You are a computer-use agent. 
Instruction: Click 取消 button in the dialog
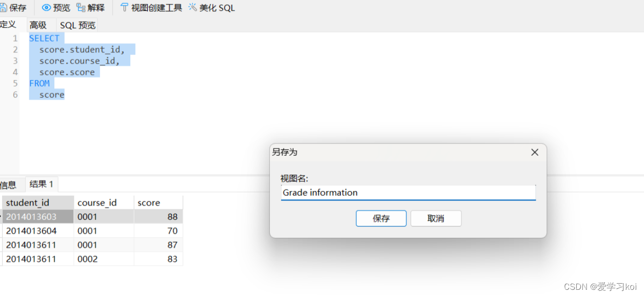click(x=436, y=218)
